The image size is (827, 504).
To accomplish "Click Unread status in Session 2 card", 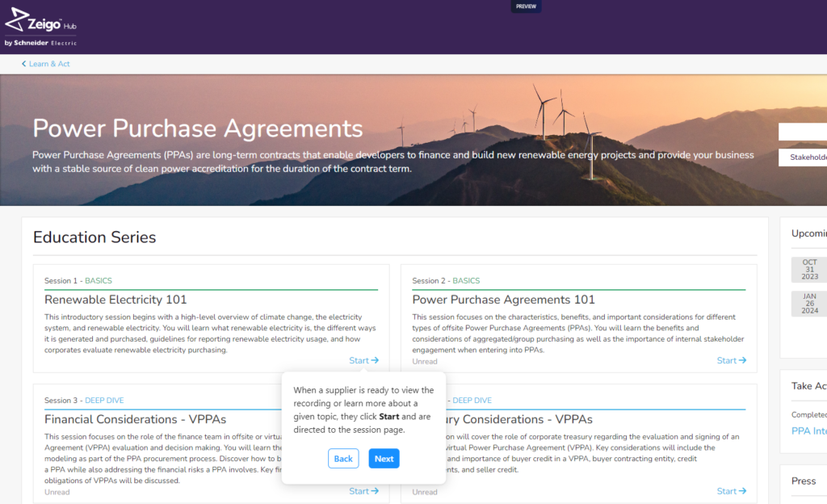I will pyautogui.click(x=425, y=362).
